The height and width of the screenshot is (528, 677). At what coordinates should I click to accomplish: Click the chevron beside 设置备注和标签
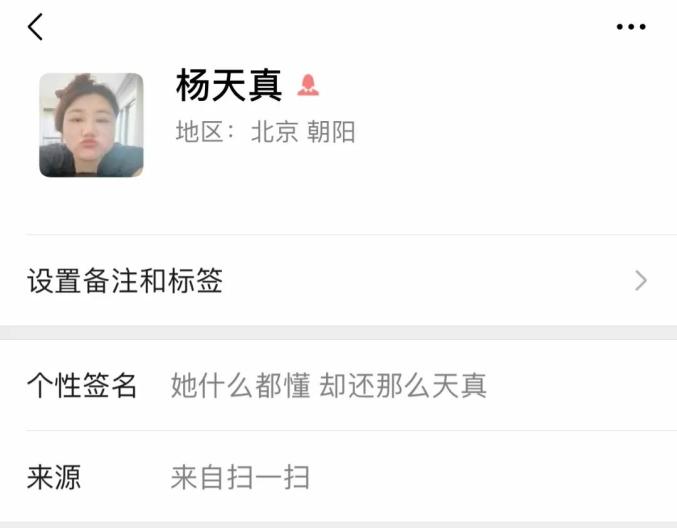pyautogui.click(x=641, y=281)
